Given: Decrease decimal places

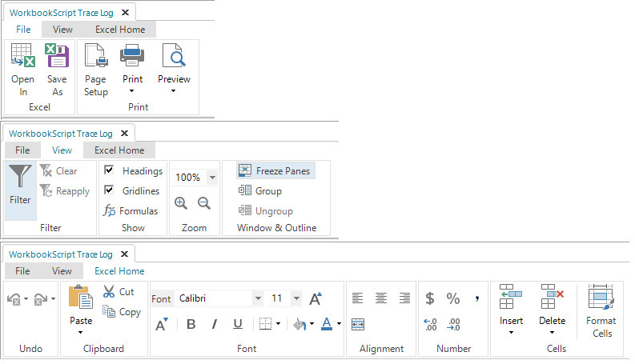Looking at the screenshot, I should (x=453, y=324).
